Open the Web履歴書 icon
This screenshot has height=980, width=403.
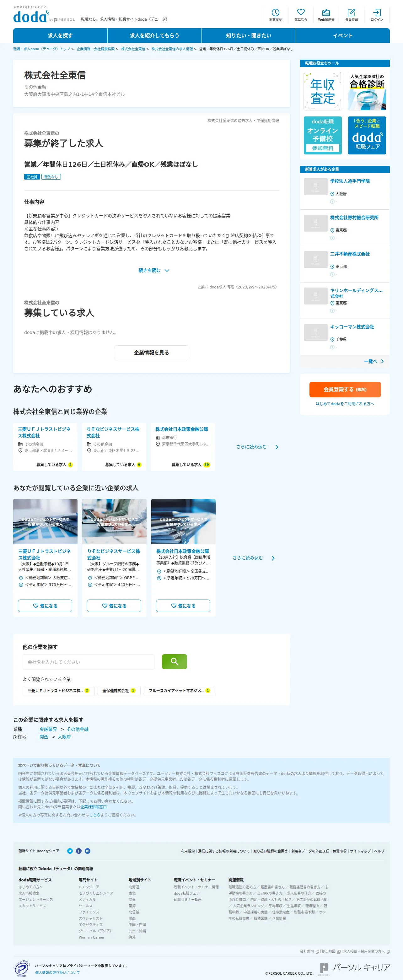click(x=326, y=15)
